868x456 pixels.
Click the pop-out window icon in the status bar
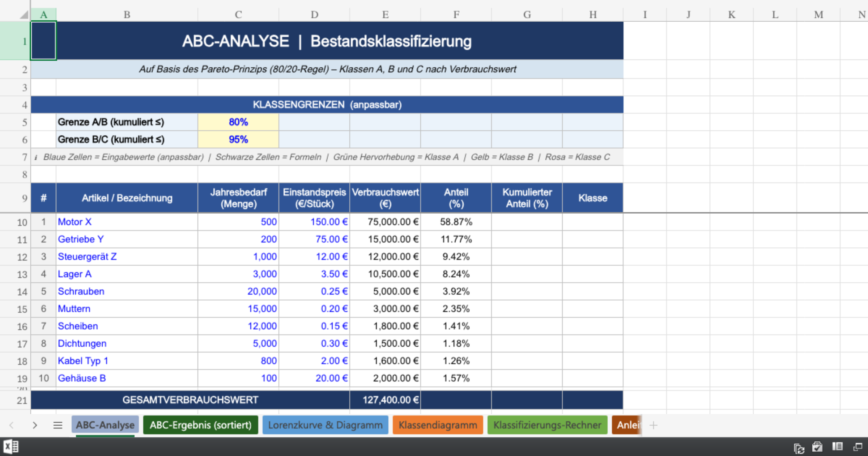coord(858,447)
